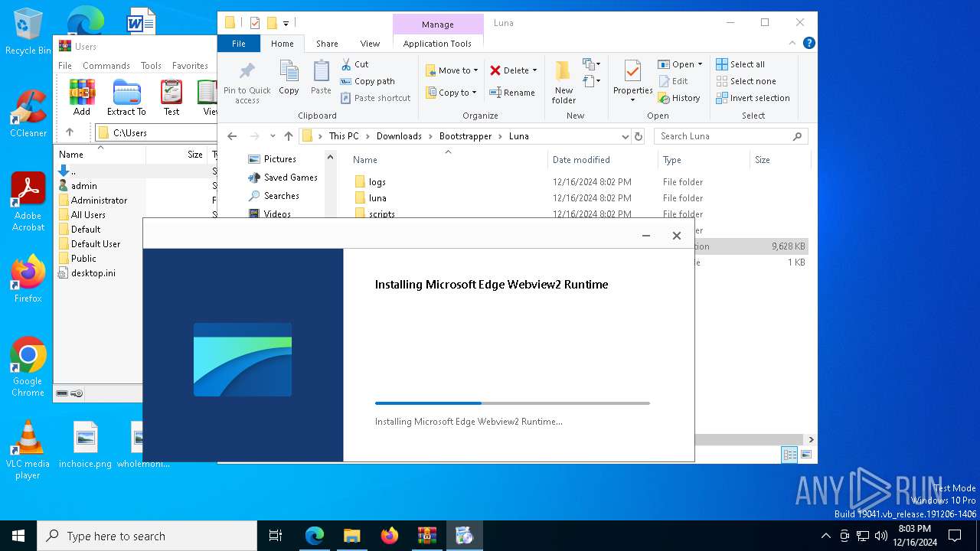Expand Quick Access Toolbar customize arrow

coord(286,24)
